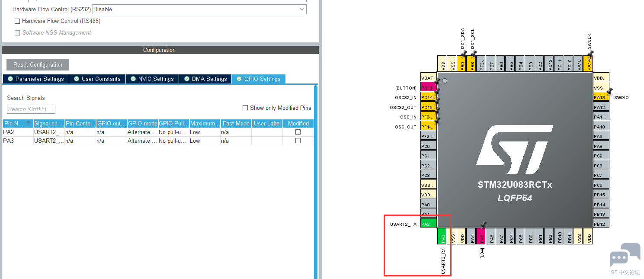Focus the Search Signals input field
This screenshot has height=279, width=644.
coord(31,109)
